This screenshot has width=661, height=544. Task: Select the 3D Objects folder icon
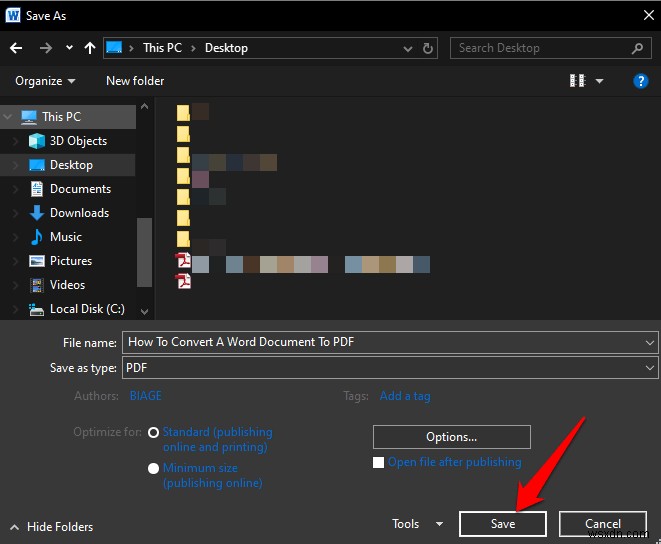pos(37,141)
